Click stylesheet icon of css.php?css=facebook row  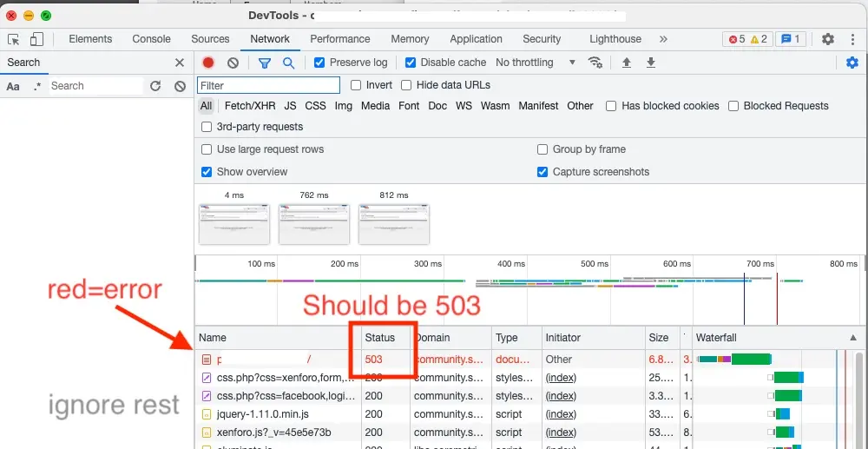pos(207,396)
